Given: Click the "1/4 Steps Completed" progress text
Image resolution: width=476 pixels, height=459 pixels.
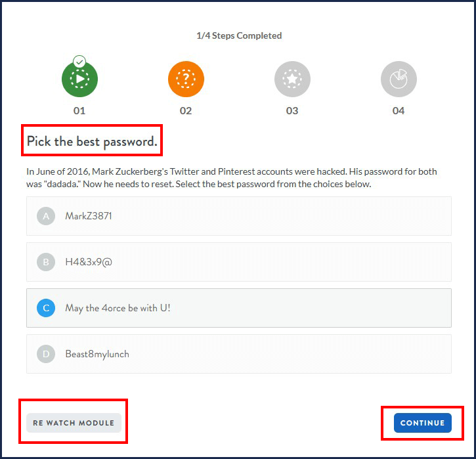Looking at the screenshot, I should [x=239, y=35].
